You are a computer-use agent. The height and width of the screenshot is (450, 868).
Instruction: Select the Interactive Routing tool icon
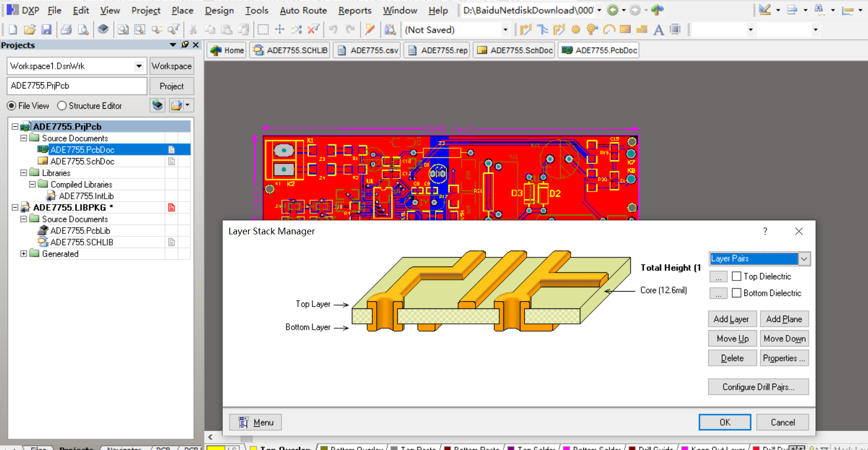[526, 30]
